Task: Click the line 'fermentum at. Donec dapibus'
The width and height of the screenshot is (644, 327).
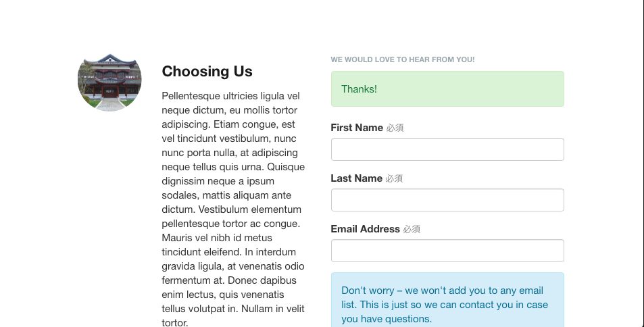Action: click(x=229, y=280)
